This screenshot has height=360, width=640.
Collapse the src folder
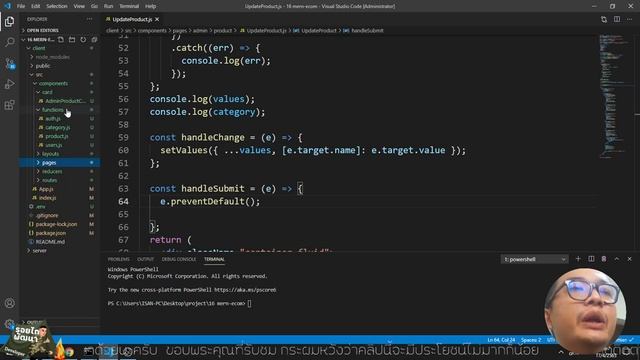39,75
